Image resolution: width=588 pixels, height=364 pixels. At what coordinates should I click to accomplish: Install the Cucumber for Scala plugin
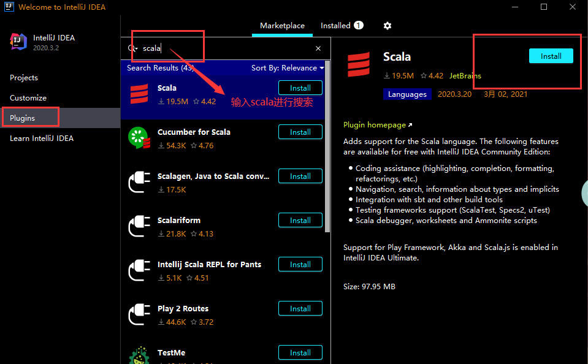click(x=300, y=132)
